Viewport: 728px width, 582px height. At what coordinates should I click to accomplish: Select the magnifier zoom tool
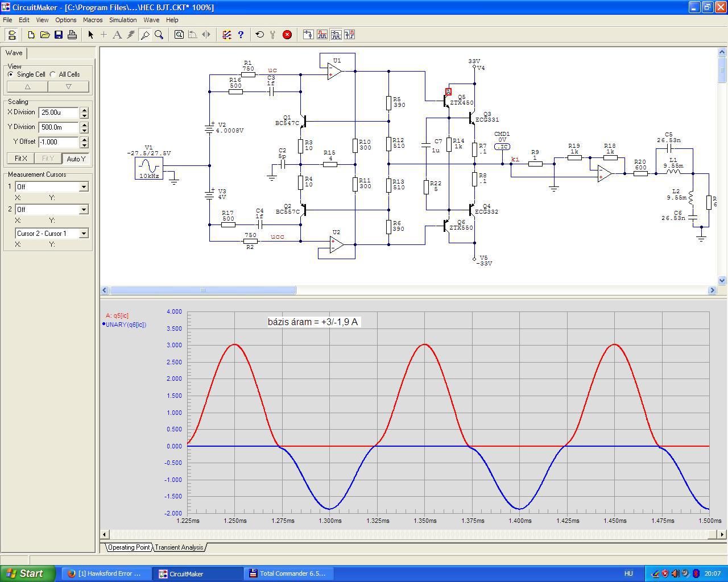159,35
